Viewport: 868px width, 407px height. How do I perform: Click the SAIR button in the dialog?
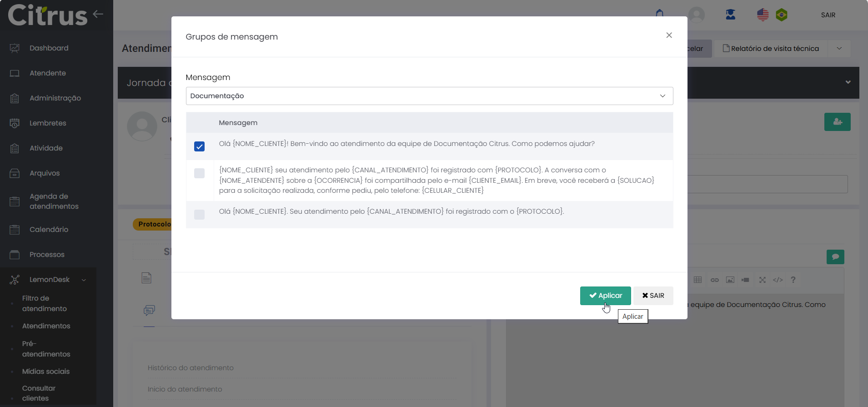tap(653, 296)
